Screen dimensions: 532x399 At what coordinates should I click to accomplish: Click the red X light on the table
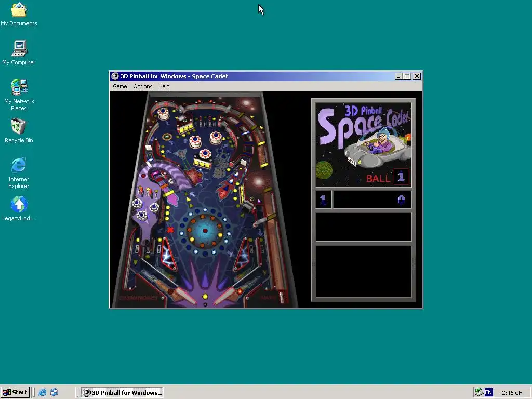(170, 230)
